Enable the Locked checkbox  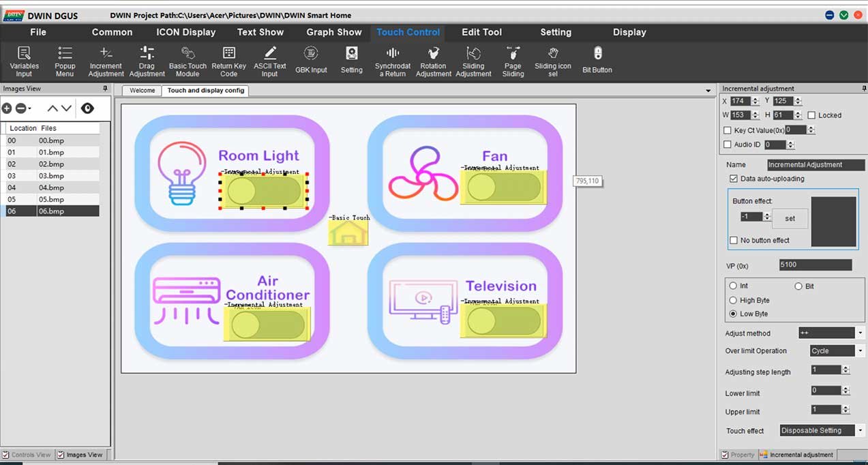point(811,115)
